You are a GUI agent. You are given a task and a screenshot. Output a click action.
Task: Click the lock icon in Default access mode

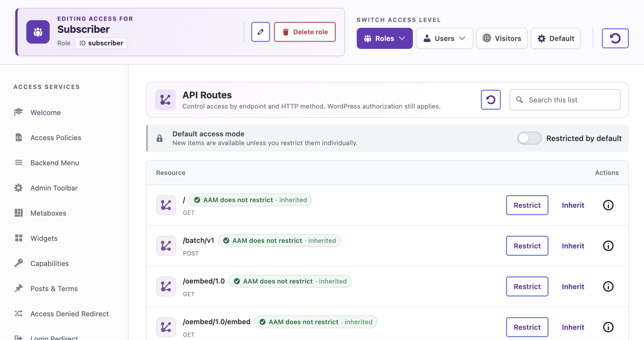pos(160,138)
